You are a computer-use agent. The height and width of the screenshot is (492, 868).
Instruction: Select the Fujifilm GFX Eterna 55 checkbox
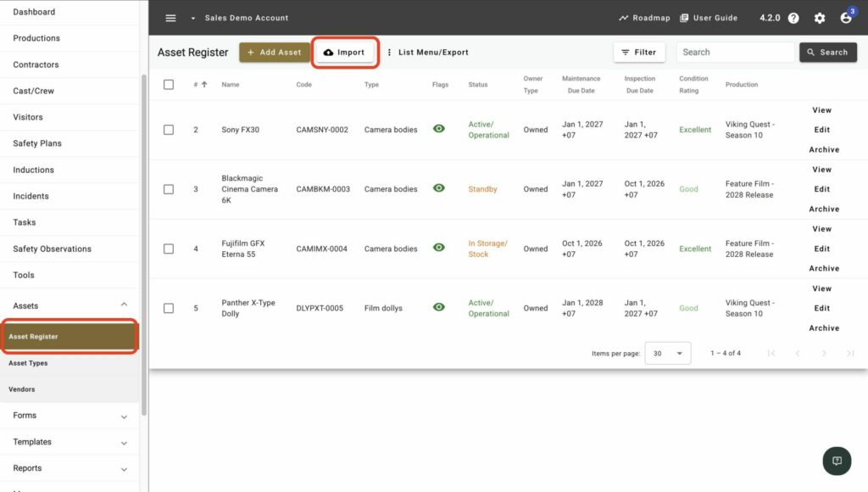169,249
